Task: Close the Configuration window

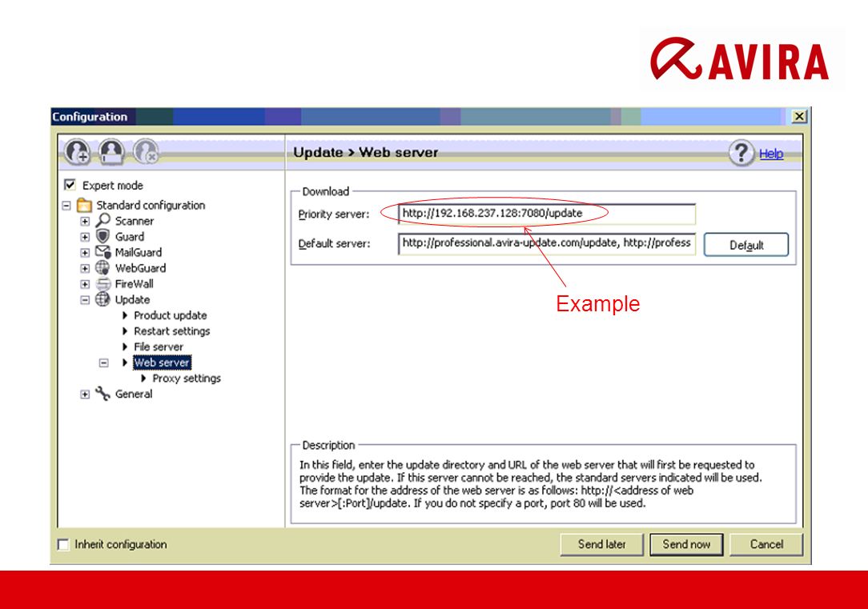Action: click(x=799, y=117)
